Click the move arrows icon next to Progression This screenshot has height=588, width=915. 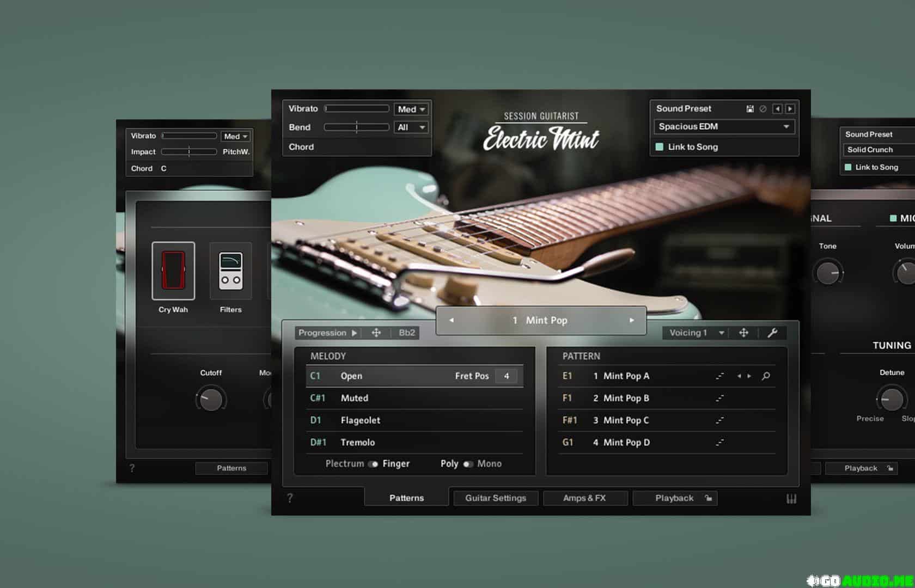[376, 333]
